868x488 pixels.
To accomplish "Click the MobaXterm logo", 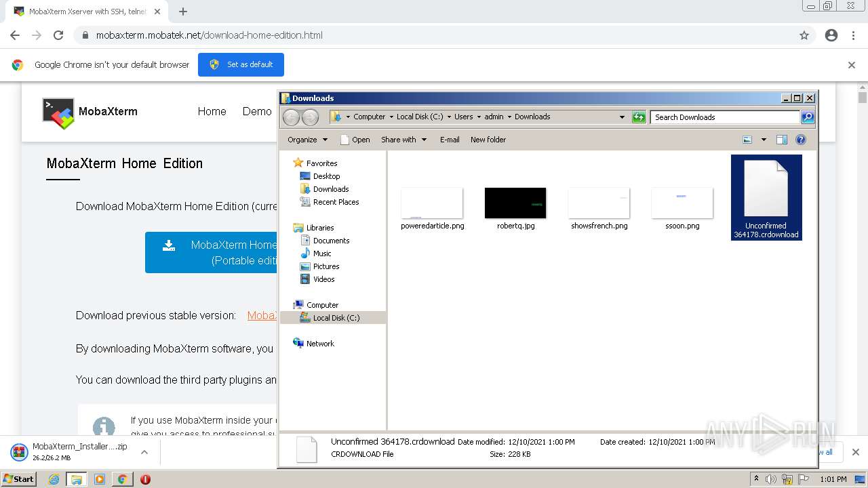I will [90, 112].
